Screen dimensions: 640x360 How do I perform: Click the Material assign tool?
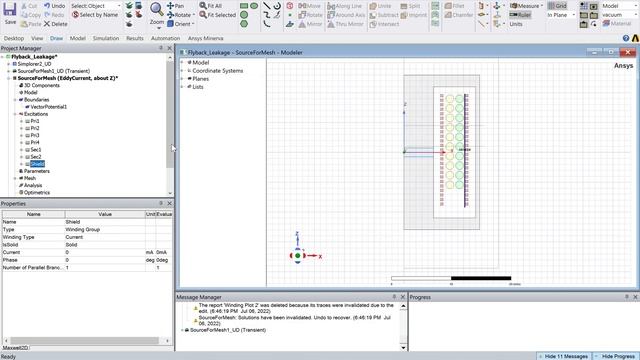pos(617,24)
